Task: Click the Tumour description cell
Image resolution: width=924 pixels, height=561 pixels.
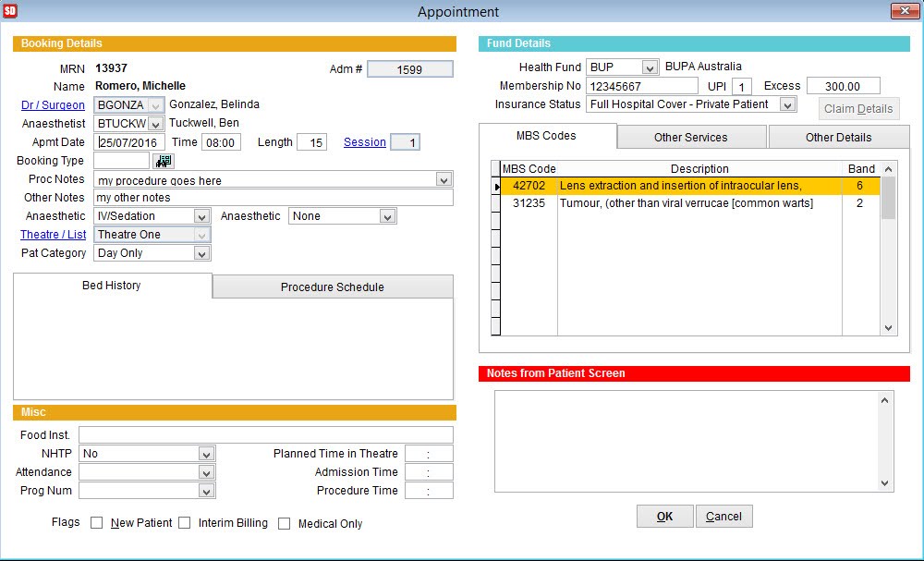Action: pyautogui.click(x=699, y=203)
